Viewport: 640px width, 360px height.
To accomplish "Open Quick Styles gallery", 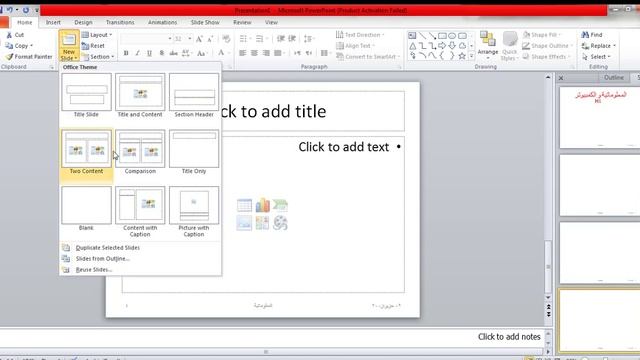I will tap(509, 46).
